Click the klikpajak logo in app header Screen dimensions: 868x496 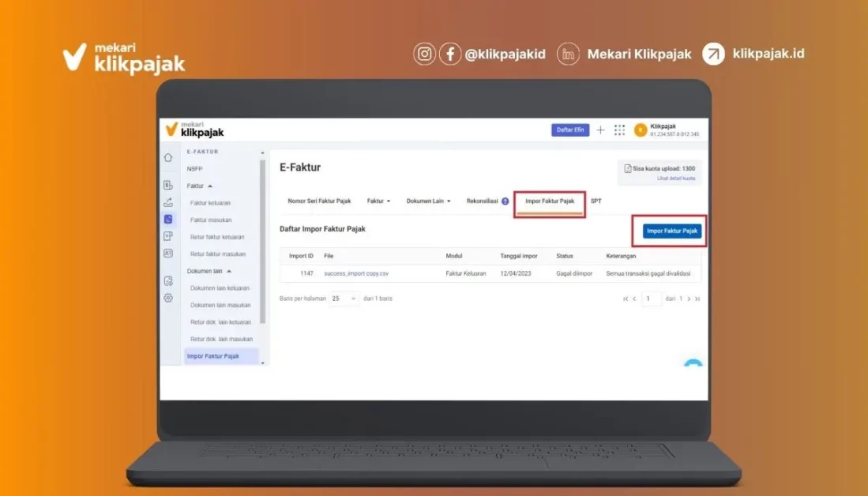[195, 130]
